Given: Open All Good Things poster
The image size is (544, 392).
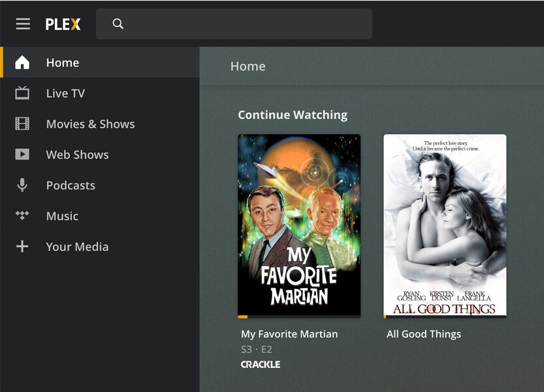Looking at the screenshot, I should tap(445, 225).
